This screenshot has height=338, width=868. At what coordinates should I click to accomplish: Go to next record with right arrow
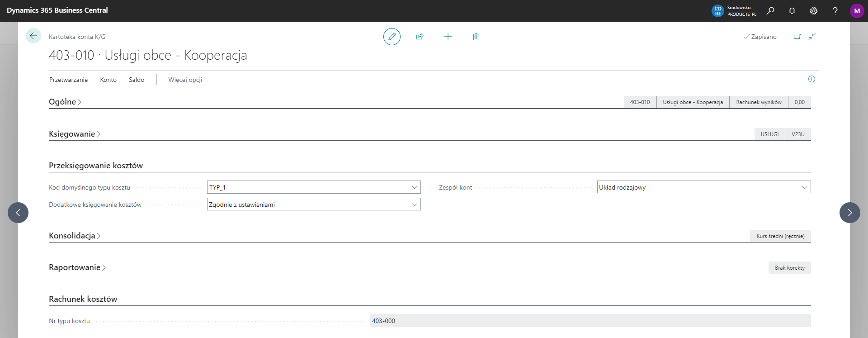(849, 213)
